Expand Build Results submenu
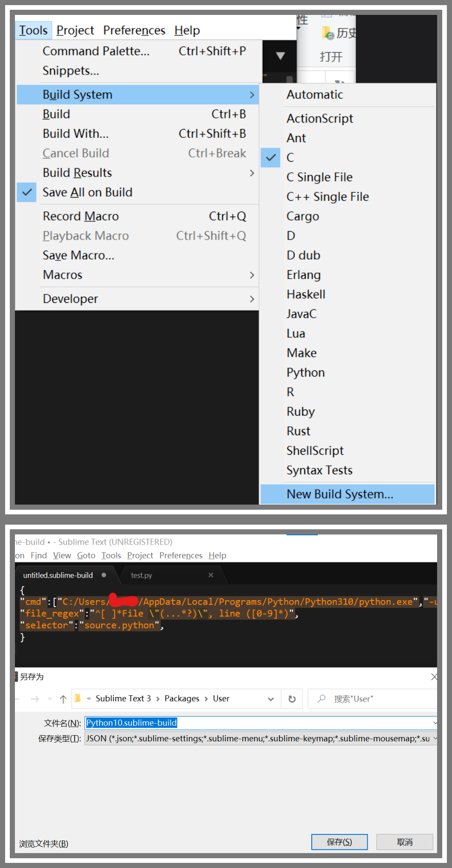The image size is (452, 868). [x=138, y=173]
